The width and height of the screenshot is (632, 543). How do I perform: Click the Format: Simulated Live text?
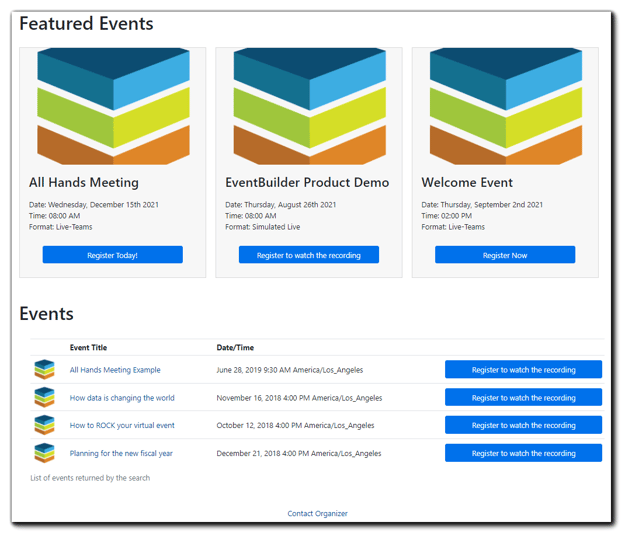click(262, 227)
